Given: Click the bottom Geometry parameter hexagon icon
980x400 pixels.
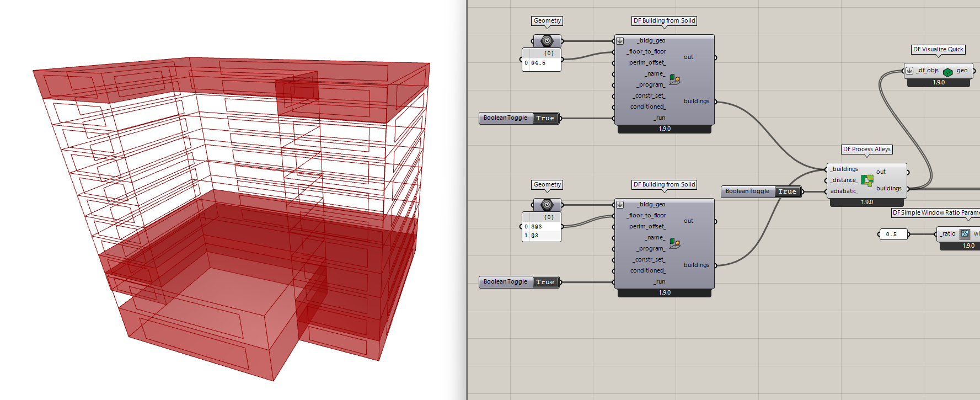Looking at the screenshot, I should (547, 205).
